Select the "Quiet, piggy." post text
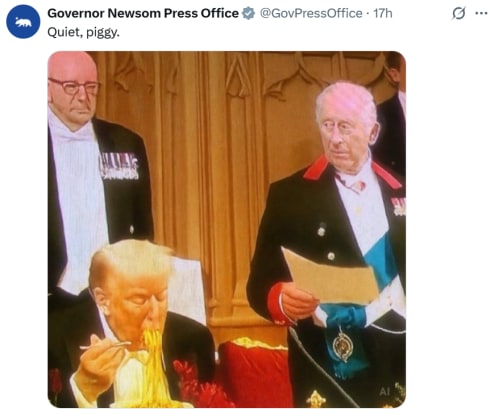The image size is (499, 412). tap(83, 32)
